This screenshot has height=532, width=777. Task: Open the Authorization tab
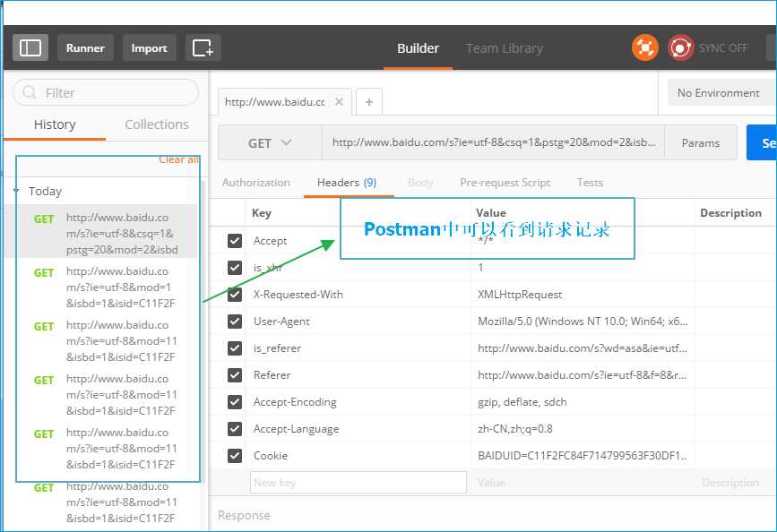[255, 183]
